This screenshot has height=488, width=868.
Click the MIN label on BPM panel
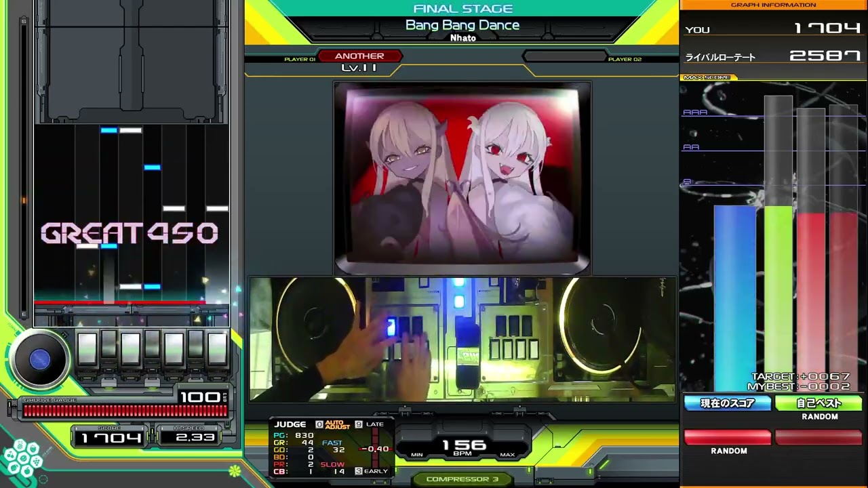tap(417, 455)
